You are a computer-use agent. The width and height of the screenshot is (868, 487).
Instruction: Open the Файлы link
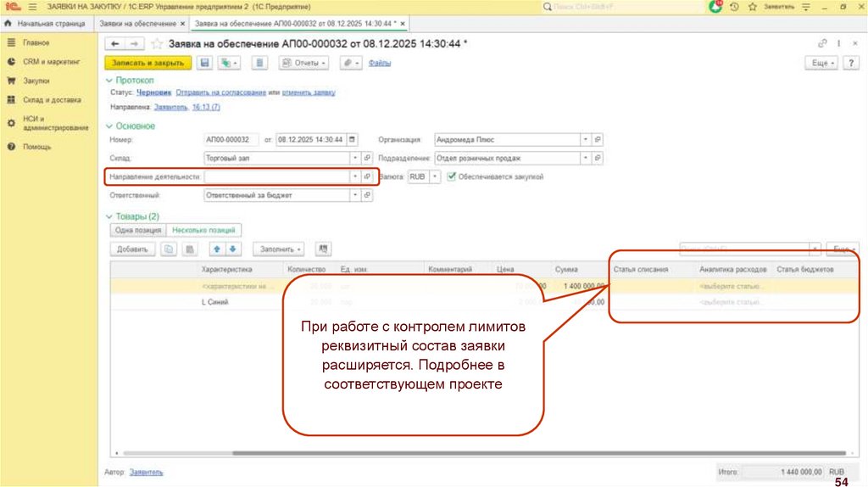click(380, 63)
